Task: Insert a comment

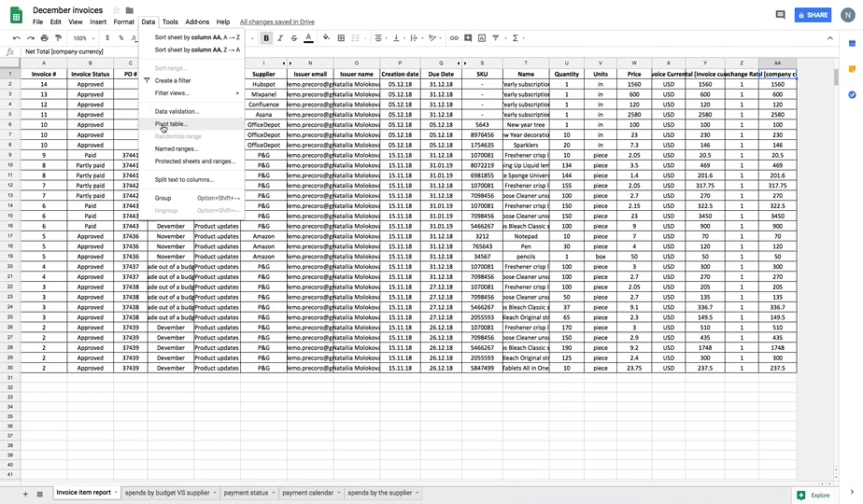Action: (x=468, y=38)
